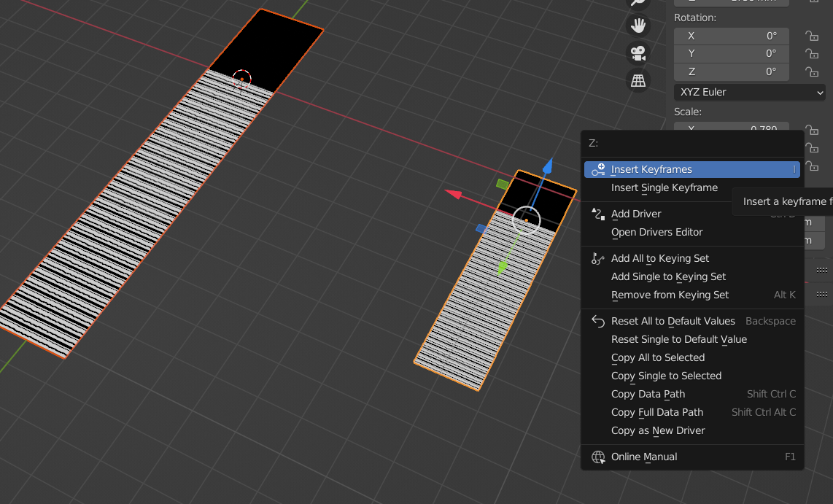The height and width of the screenshot is (504, 833).
Task: Open the XYZ Euler rotation mode dropdown
Action: (x=749, y=92)
